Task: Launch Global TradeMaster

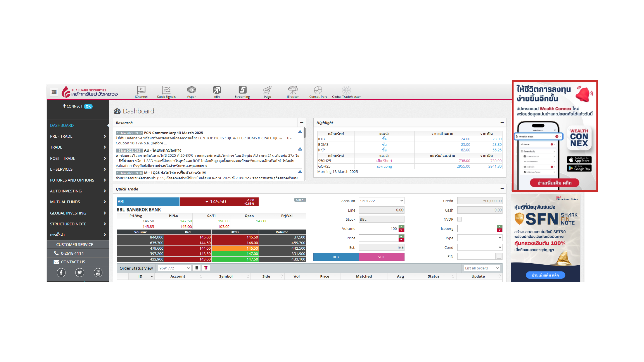Action: [x=346, y=92]
